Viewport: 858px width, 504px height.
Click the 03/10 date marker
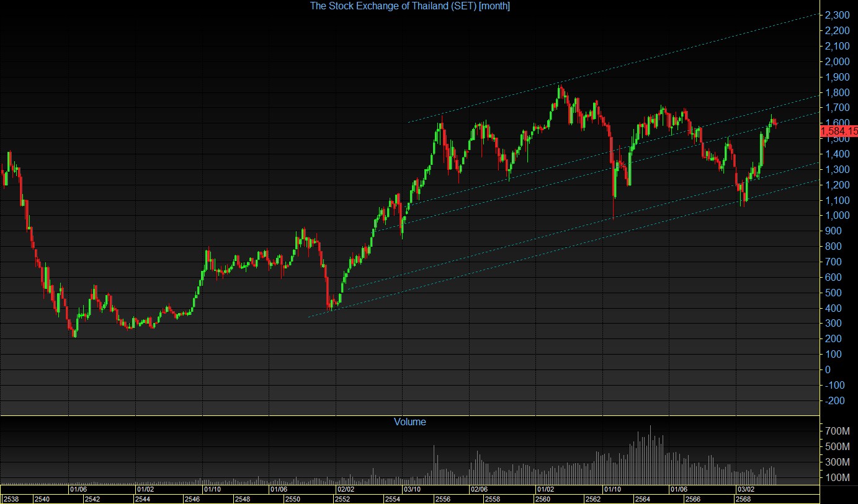tap(413, 489)
